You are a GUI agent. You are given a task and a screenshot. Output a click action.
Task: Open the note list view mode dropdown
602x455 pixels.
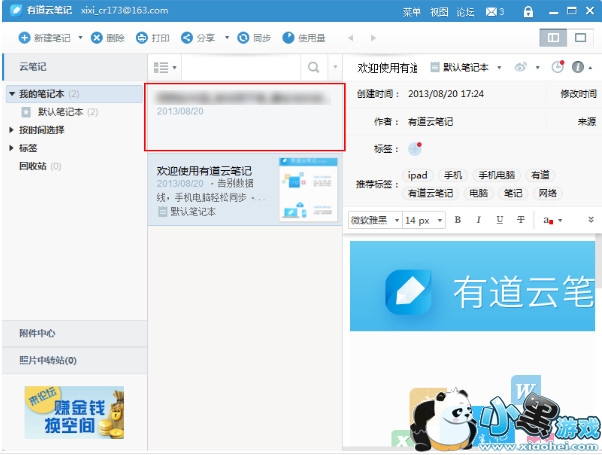[x=165, y=68]
